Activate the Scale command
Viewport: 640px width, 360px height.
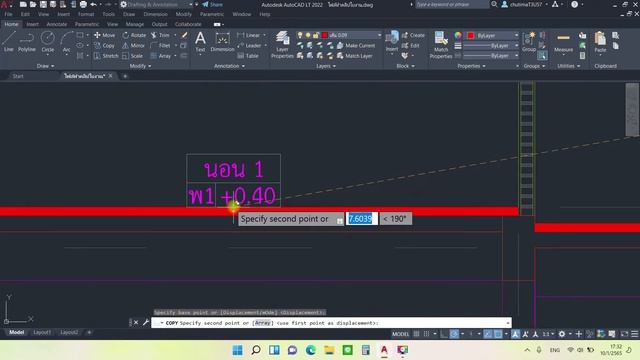pos(133,56)
